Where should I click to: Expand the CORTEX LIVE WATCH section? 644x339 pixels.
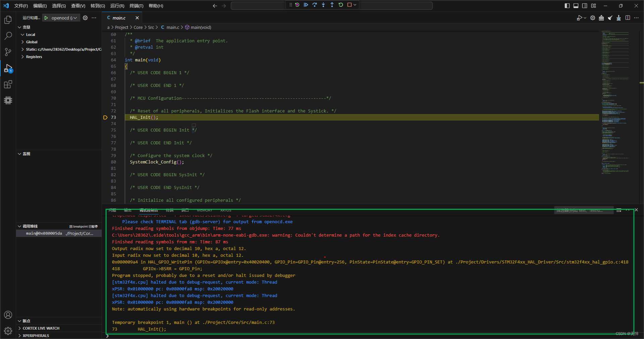pyautogui.click(x=19, y=328)
